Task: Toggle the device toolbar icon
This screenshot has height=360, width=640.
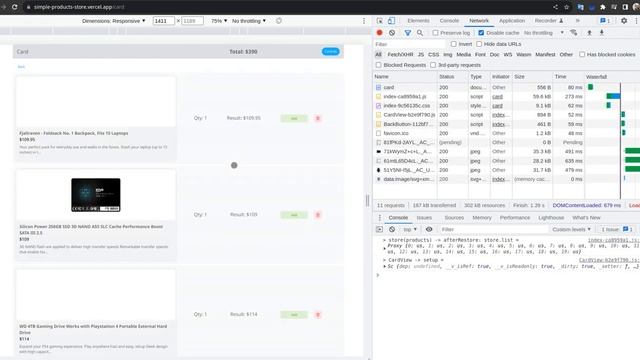Action: [x=391, y=21]
